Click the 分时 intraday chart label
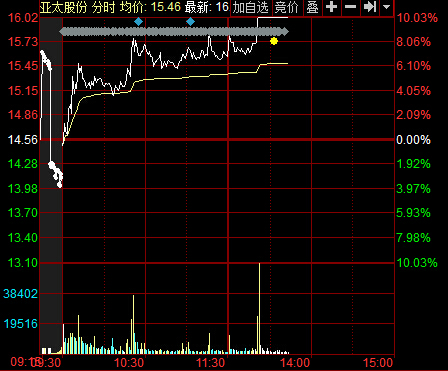 click(x=103, y=7)
